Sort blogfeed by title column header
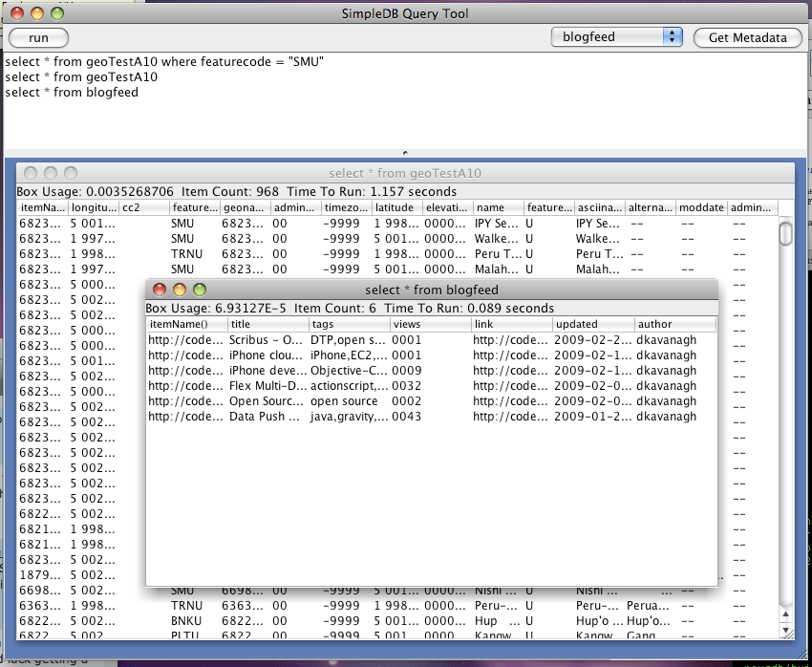The width and height of the screenshot is (812, 667). coord(268,324)
